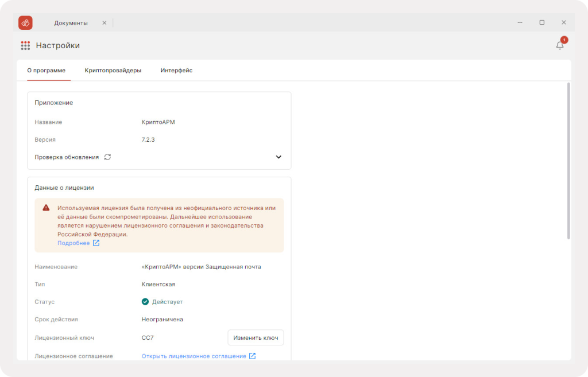Image resolution: width=588 pixels, height=377 pixels.
Task: Open the Подробнее link
Action: click(73, 243)
